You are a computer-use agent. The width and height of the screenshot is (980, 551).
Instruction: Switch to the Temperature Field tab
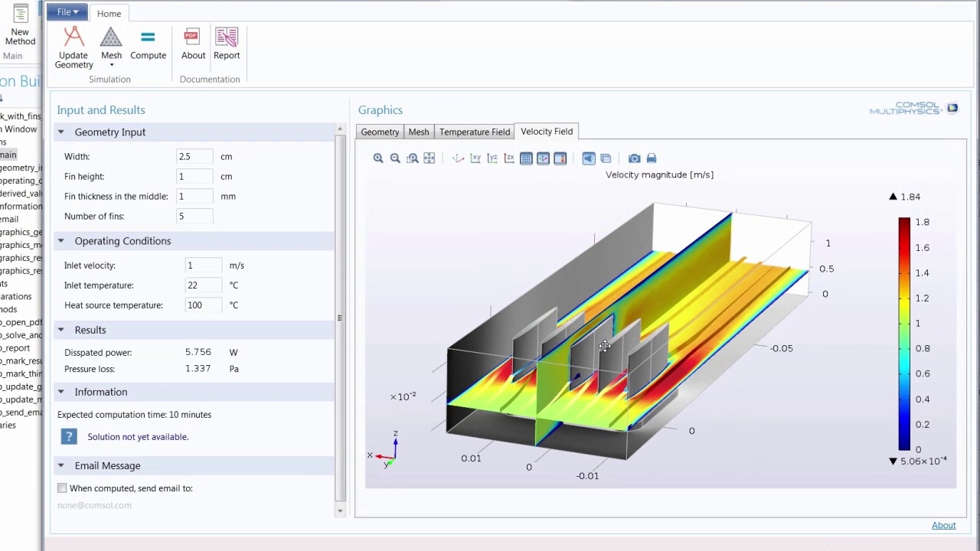point(475,132)
